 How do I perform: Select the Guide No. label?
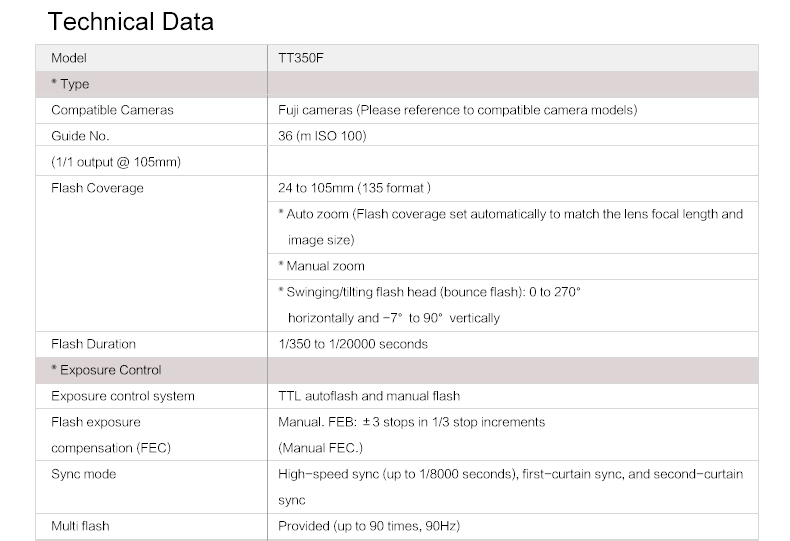pyautogui.click(x=80, y=136)
